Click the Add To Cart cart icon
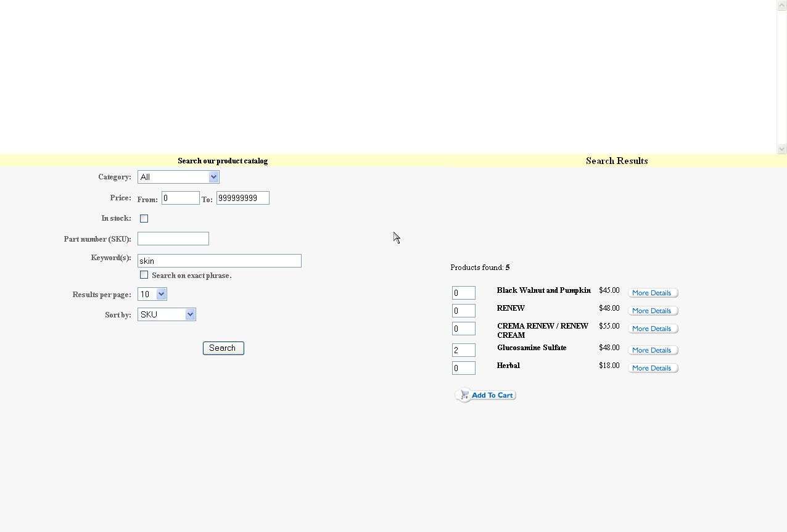The height and width of the screenshot is (532, 787). point(463,395)
